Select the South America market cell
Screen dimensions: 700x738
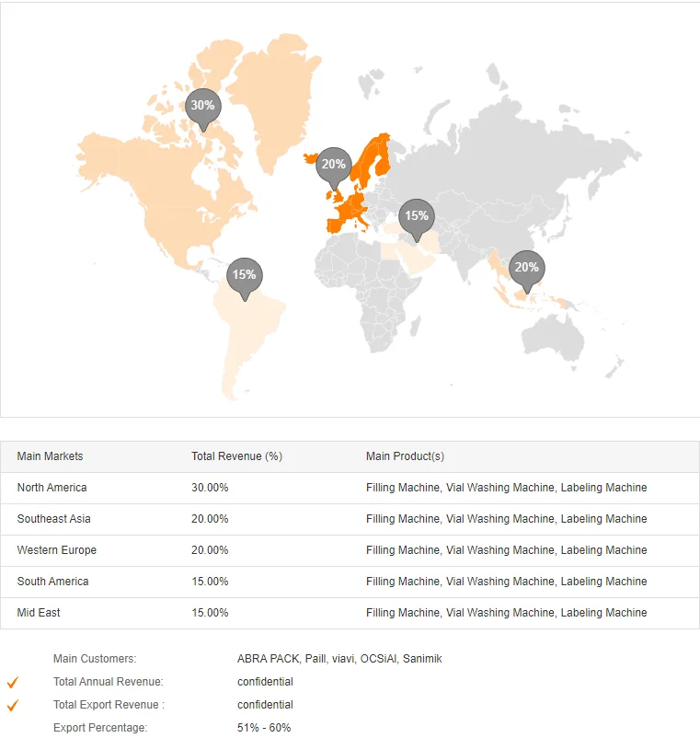[x=52, y=582]
